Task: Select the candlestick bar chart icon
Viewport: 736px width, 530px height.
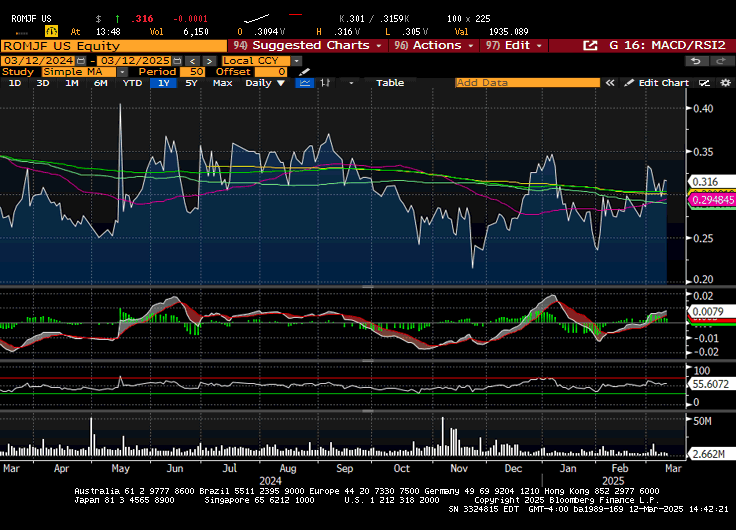Action: pyautogui.click(x=325, y=83)
